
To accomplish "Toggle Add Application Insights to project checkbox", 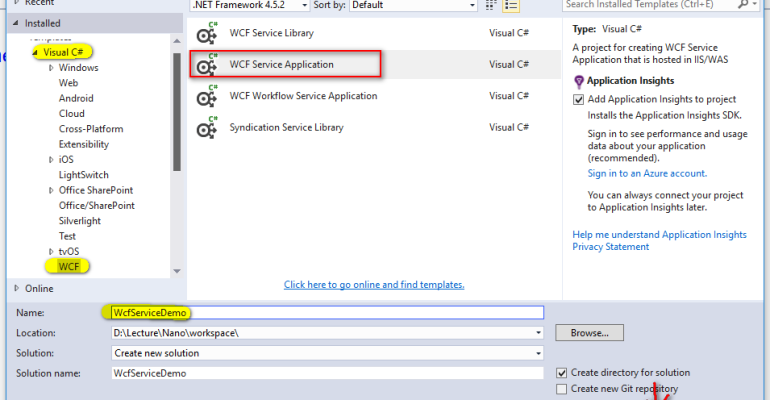I will [578, 100].
